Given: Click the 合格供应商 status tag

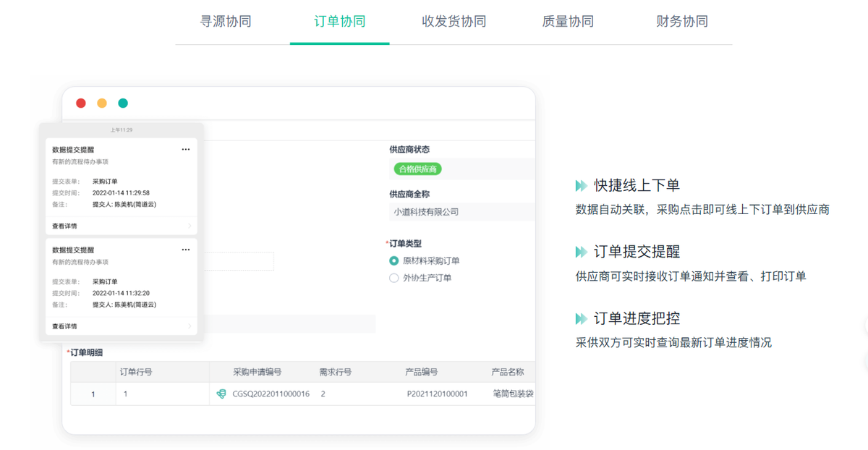Looking at the screenshot, I should [x=417, y=169].
